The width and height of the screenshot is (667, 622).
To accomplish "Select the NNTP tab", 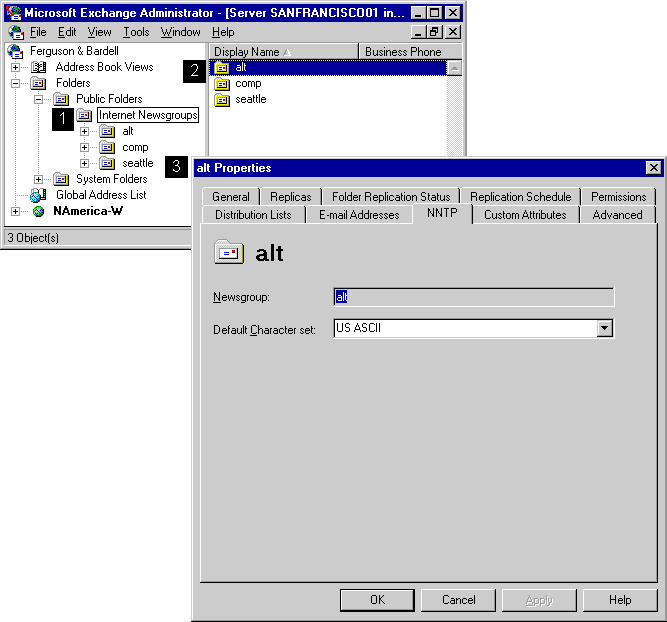I will [x=442, y=213].
